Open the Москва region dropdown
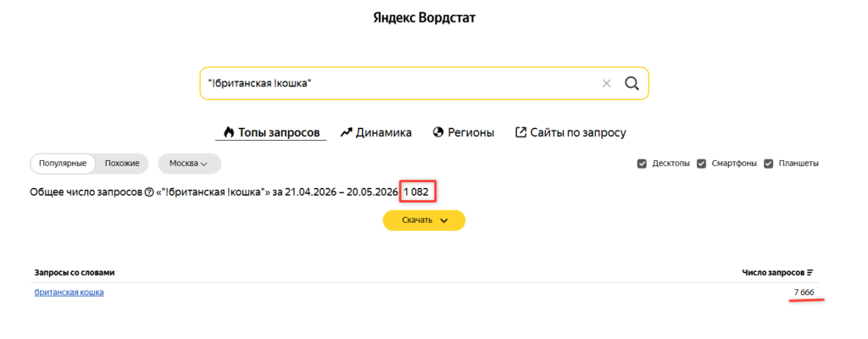The width and height of the screenshot is (868, 339). [189, 164]
